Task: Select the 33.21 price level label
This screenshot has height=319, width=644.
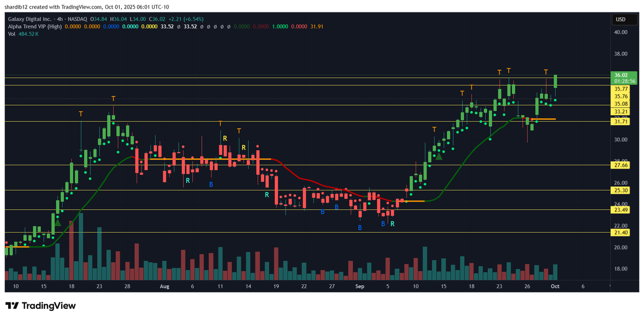Action: pos(621,112)
